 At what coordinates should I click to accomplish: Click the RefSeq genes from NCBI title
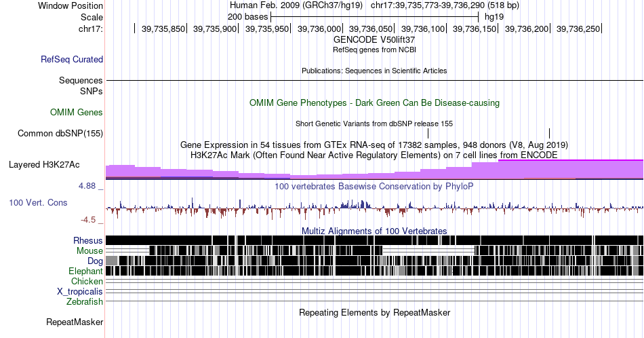(x=374, y=50)
